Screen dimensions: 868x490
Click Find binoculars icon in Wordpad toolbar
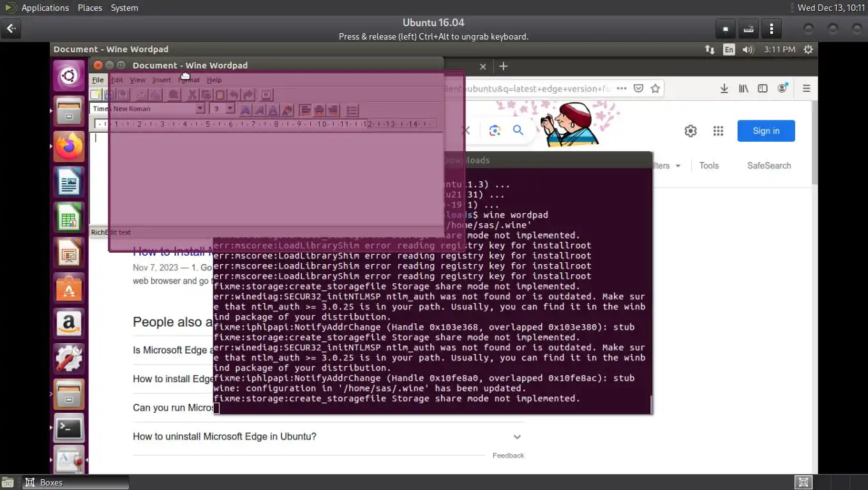pos(174,94)
